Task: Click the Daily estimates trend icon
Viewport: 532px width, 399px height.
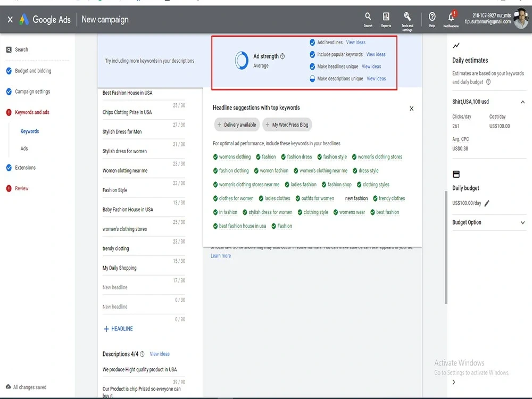Action: pyautogui.click(x=456, y=45)
